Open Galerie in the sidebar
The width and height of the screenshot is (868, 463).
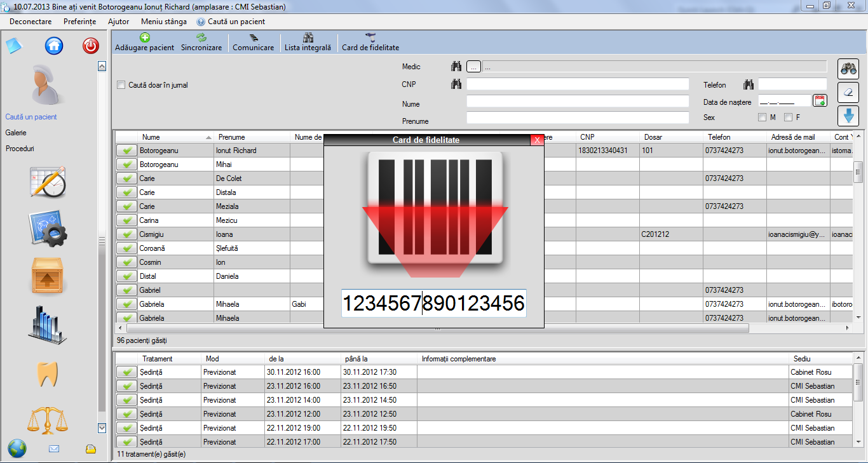pos(16,133)
